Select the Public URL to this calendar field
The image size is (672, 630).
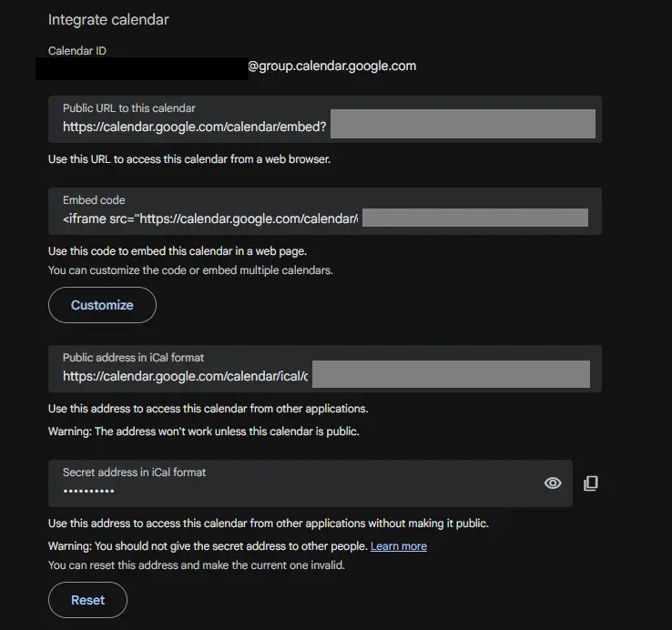pyautogui.click(x=325, y=119)
